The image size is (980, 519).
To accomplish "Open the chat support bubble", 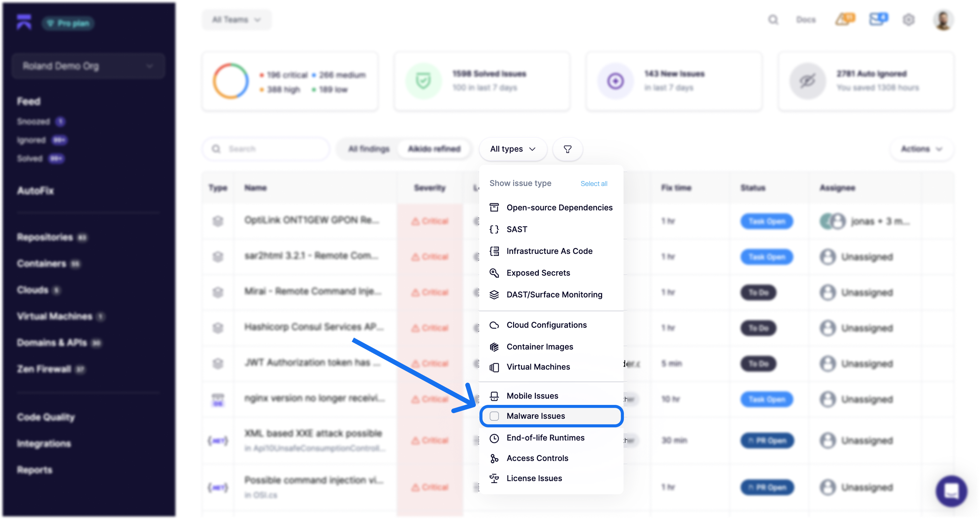I will click(x=951, y=491).
